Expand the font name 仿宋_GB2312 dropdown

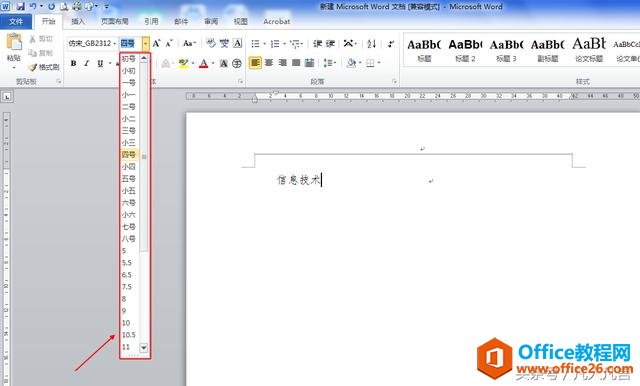pyautogui.click(x=115, y=43)
